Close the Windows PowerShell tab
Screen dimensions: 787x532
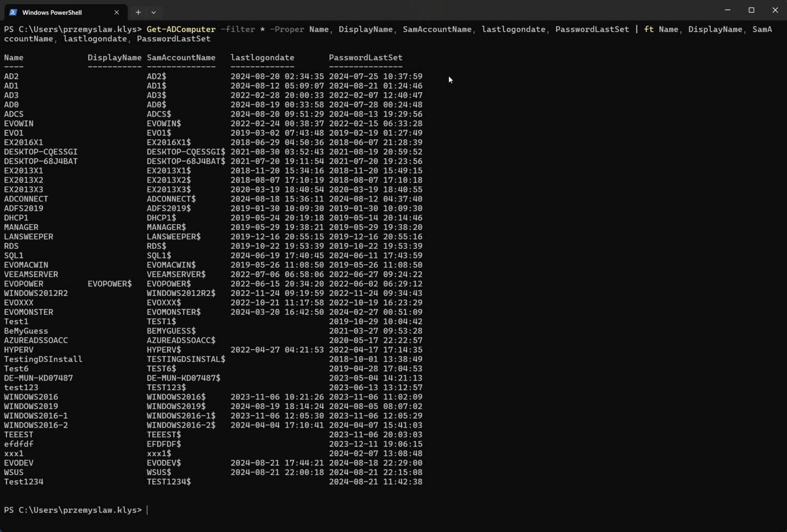(x=116, y=12)
